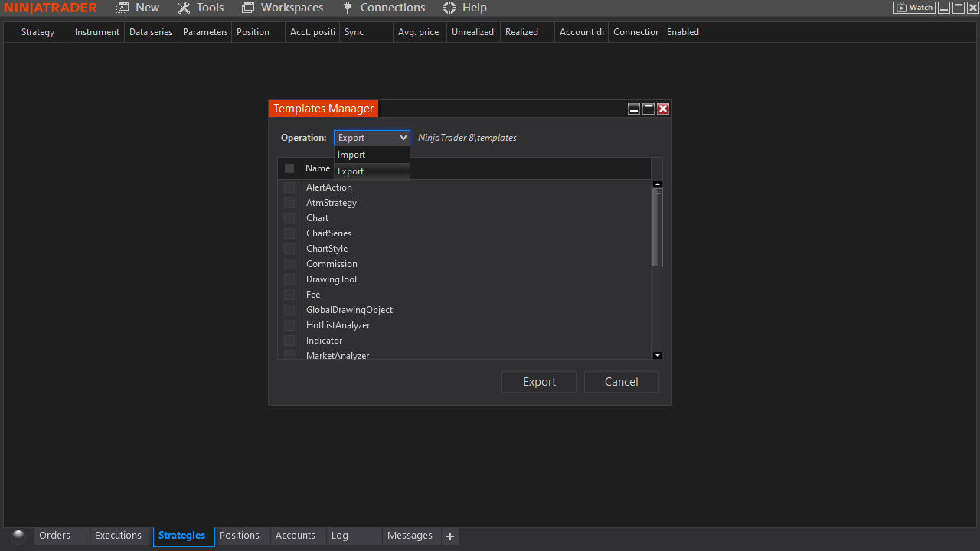Click the Export button
Viewport: 980px width, 551px height.
[539, 382]
